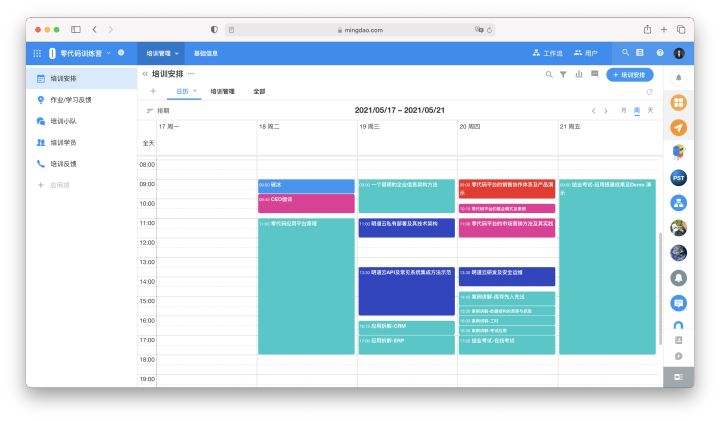The height and width of the screenshot is (422, 720).
Task: Select 培训小队 in the left sidebar
Action: pos(82,121)
